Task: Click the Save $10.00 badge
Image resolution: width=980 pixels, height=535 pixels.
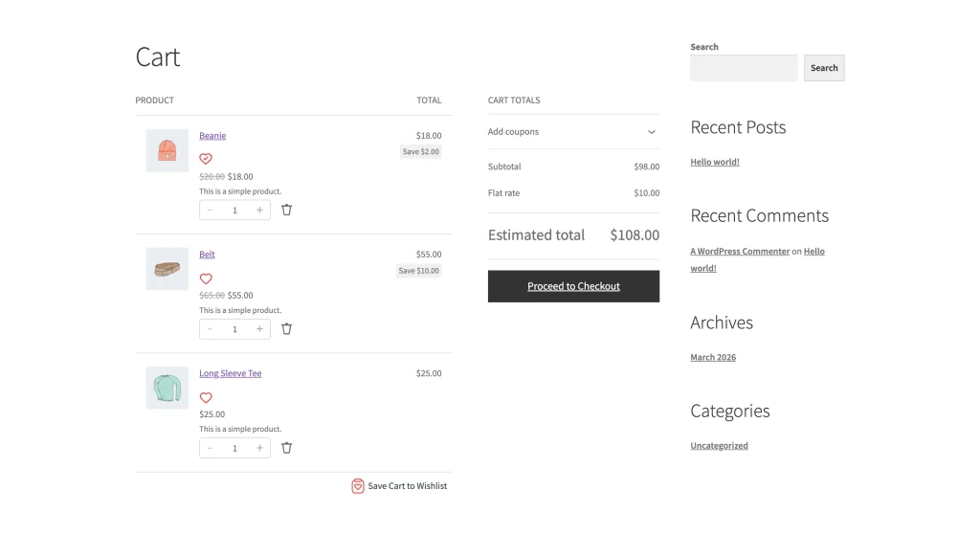Action: click(419, 271)
